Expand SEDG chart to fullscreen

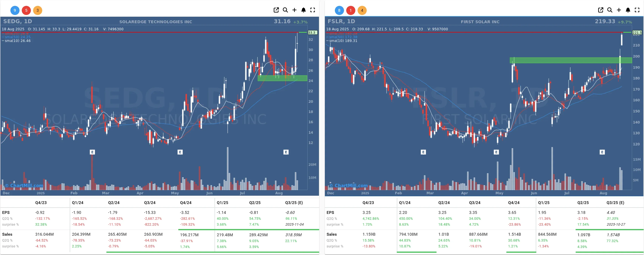(x=313, y=10)
